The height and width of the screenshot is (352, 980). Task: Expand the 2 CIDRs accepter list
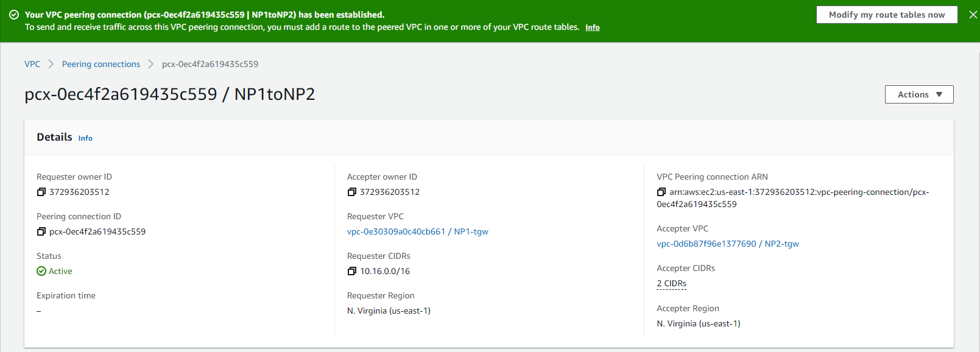pyautogui.click(x=671, y=283)
